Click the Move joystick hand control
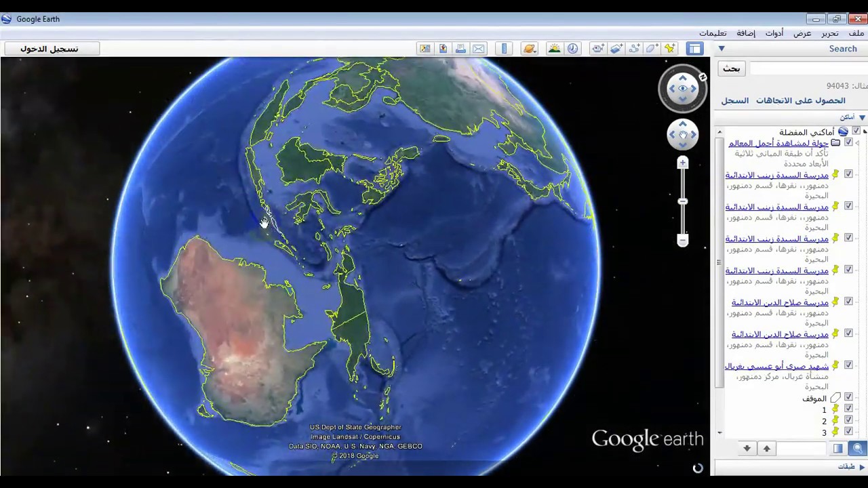868x488 pixels. pos(683,134)
